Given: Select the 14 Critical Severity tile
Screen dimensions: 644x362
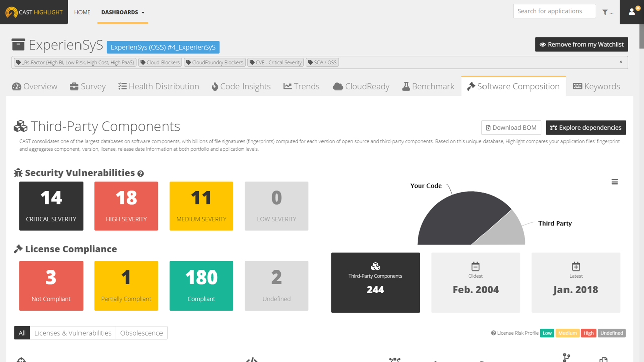Looking at the screenshot, I should [x=51, y=206].
